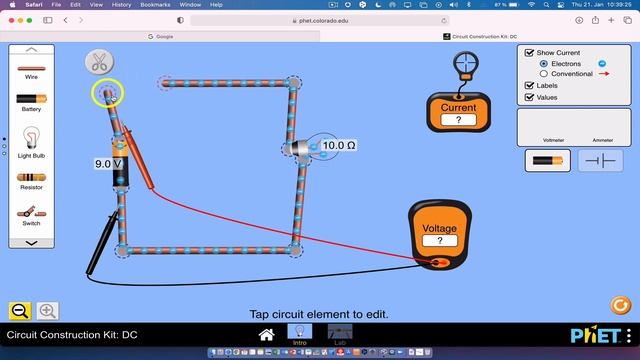This screenshot has width=640, height=360.
Task: Go to the PhET home screen
Action: click(x=267, y=335)
